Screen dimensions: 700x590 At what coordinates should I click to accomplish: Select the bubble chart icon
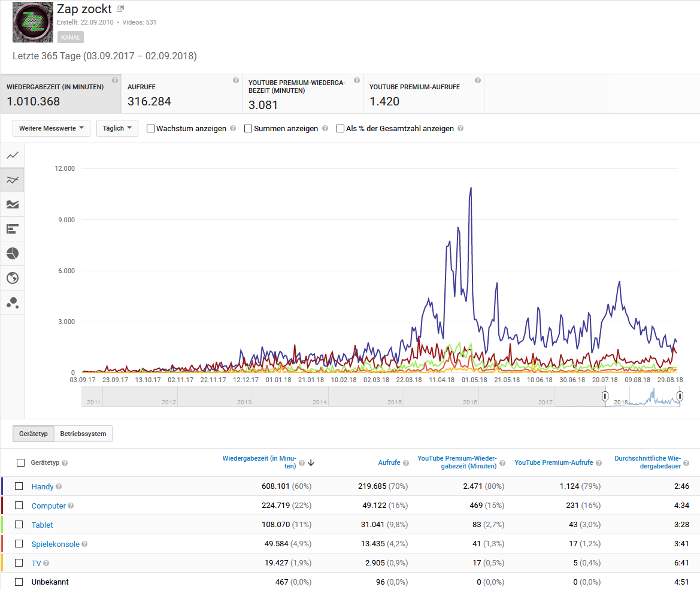[13, 302]
